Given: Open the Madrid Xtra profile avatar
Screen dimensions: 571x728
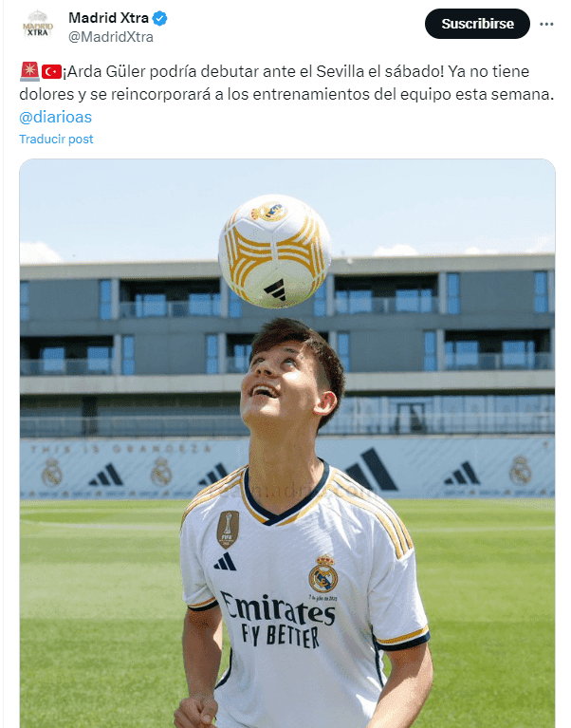Looking at the screenshot, I should tap(38, 24).
